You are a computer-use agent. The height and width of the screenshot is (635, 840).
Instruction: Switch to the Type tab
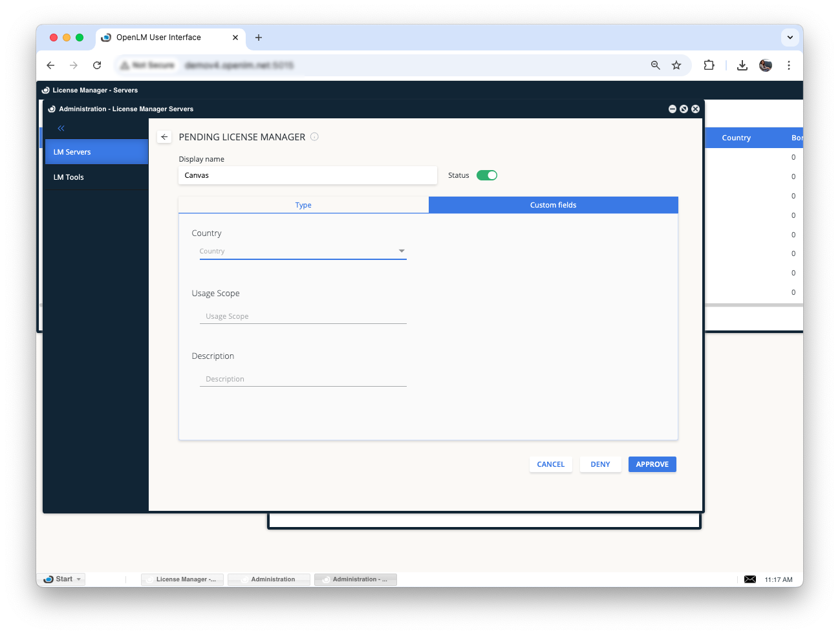(x=303, y=205)
